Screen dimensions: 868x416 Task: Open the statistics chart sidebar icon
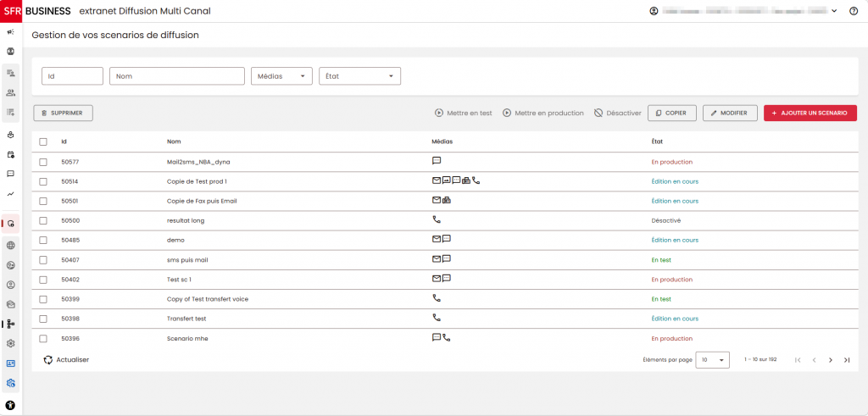[10, 194]
